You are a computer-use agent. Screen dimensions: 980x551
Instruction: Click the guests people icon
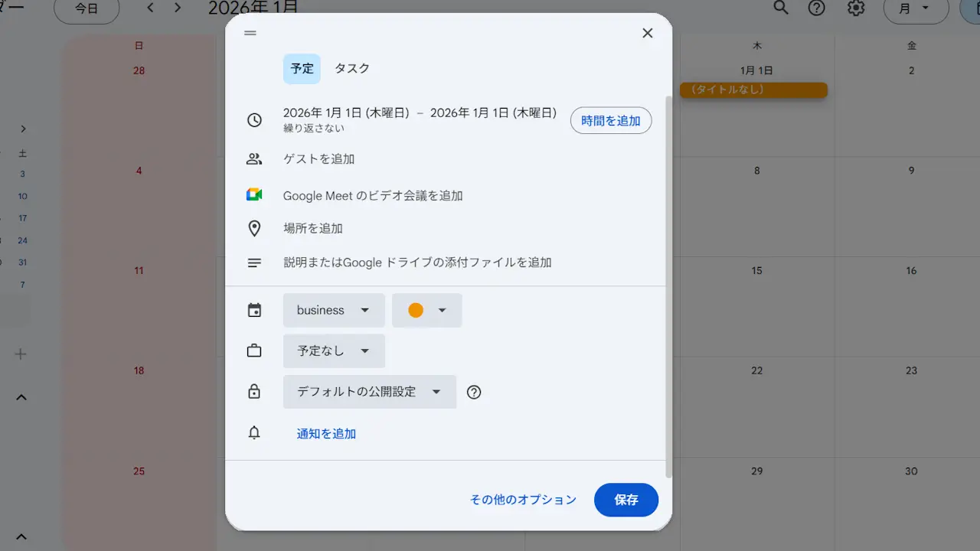pyautogui.click(x=254, y=159)
